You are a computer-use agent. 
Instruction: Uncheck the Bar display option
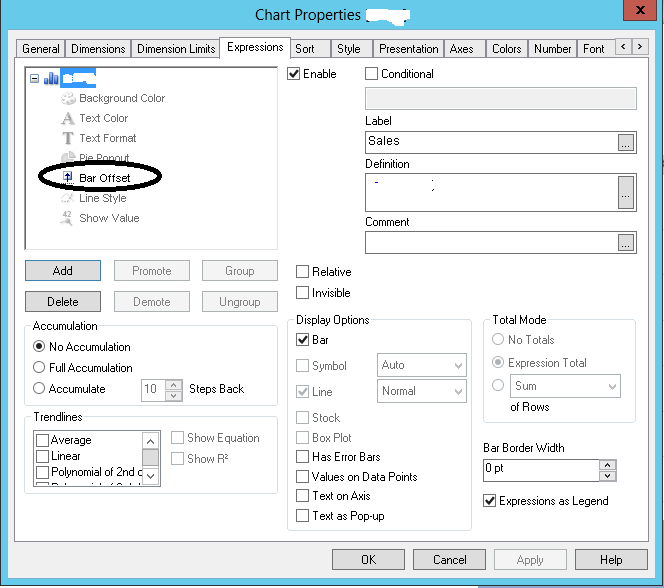click(302, 340)
